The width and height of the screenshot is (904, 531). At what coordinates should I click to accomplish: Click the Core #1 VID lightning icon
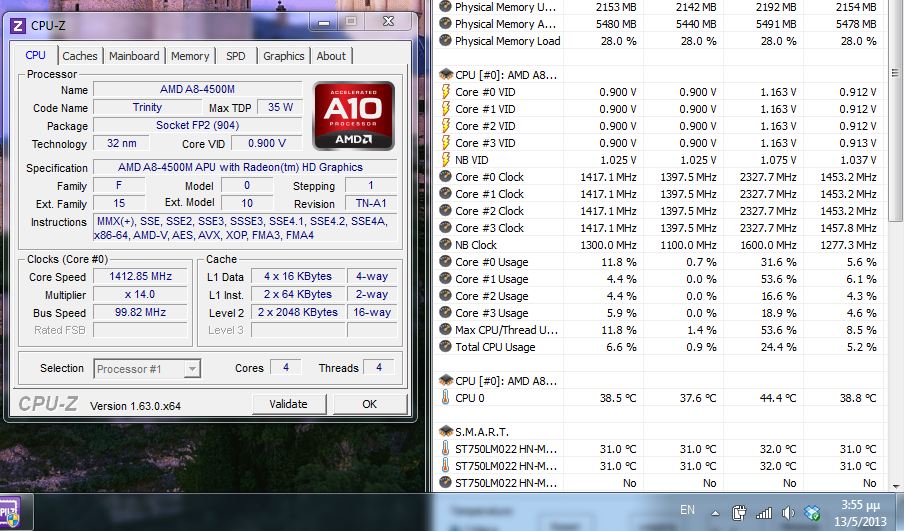pyautogui.click(x=446, y=108)
